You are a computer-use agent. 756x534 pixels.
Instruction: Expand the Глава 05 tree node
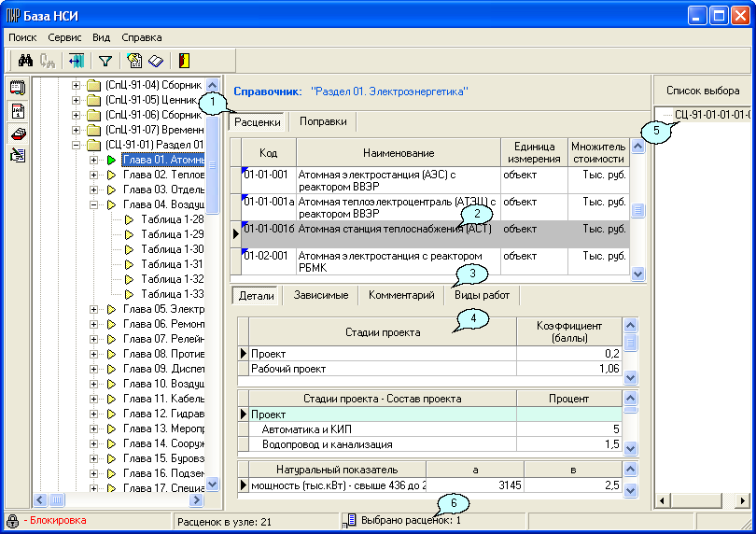(x=93, y=309)
